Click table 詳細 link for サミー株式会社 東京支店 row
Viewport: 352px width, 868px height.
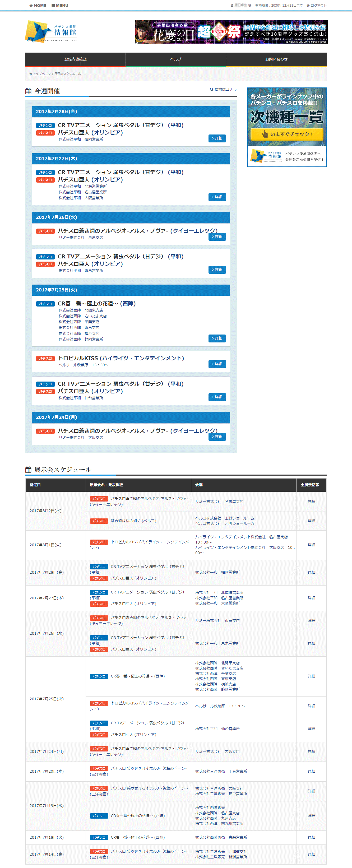(x=311, y=621)
